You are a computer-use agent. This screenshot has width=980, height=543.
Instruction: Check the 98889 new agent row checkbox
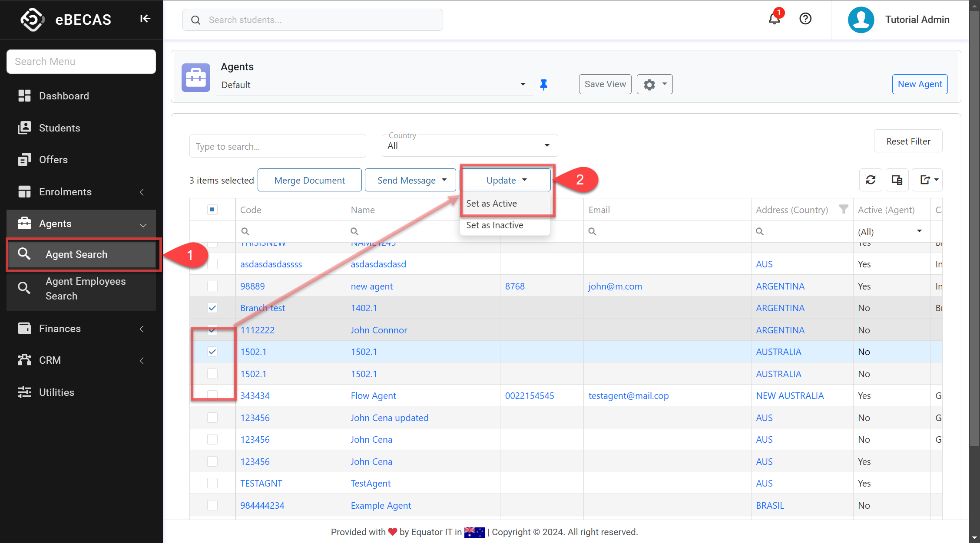[x=212, y=286]
